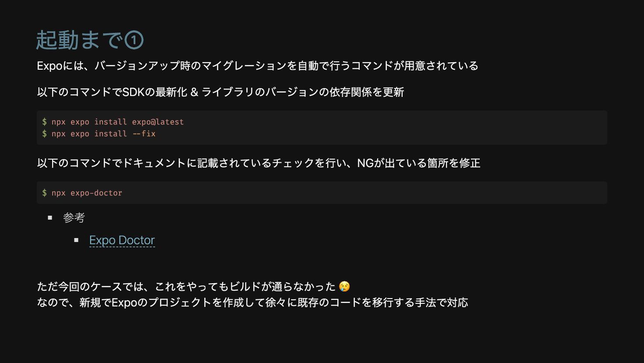Image resolution: width=644 pixels, height=363 pixels.
Task: Click the circled number one in title
Action: [134, 40]
